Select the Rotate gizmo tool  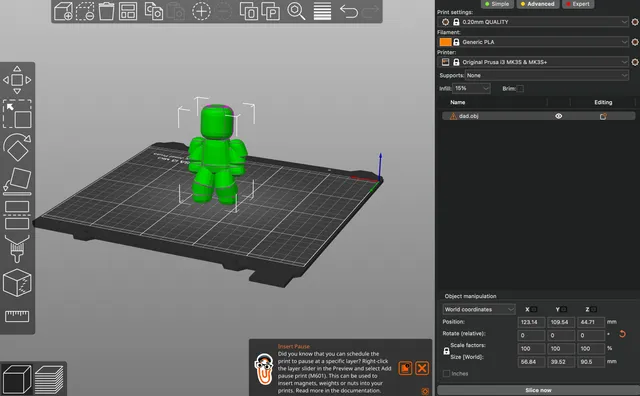(x=17, y=147)
